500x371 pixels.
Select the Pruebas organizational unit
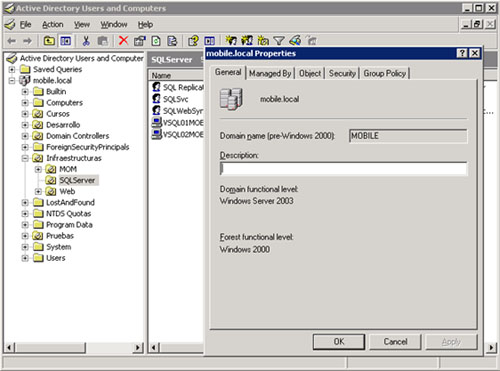coord(60,236)
